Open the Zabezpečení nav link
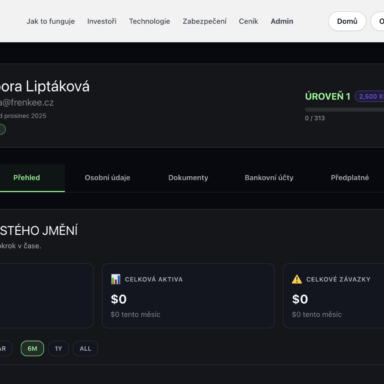This screenshot has height=384, width=384. tap(204, 21)
